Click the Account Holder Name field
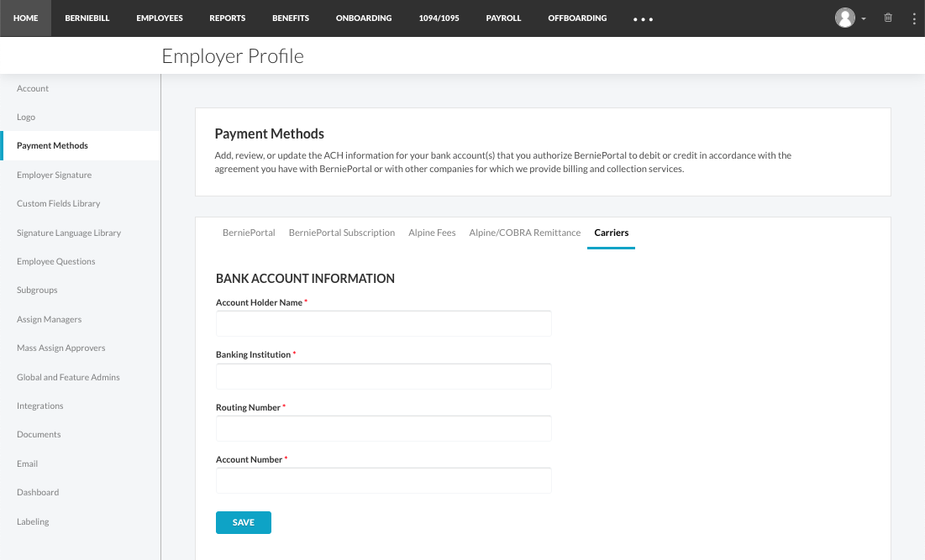The width and height of the screenshot is (925, 560). click(x=383, y=323)
